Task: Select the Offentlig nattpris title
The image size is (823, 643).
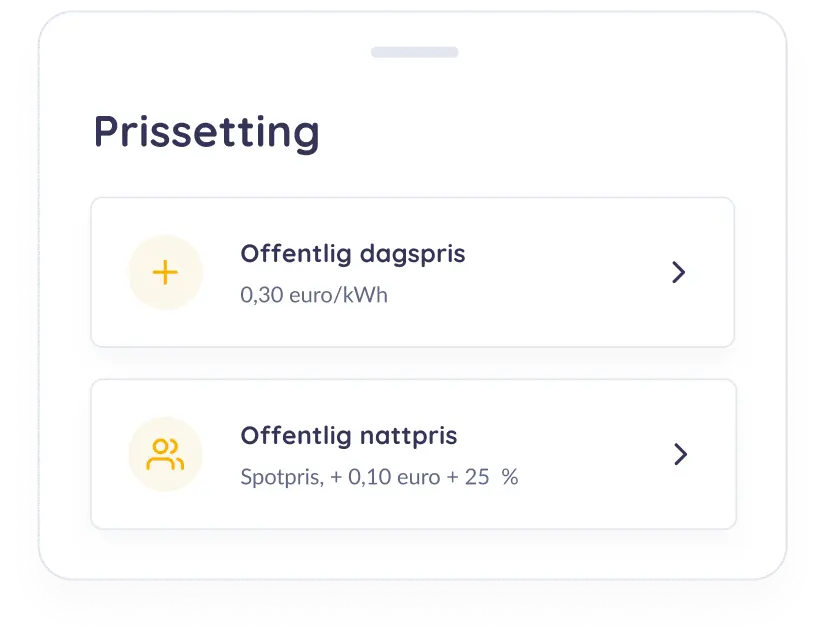Action: tap(349, 436)
